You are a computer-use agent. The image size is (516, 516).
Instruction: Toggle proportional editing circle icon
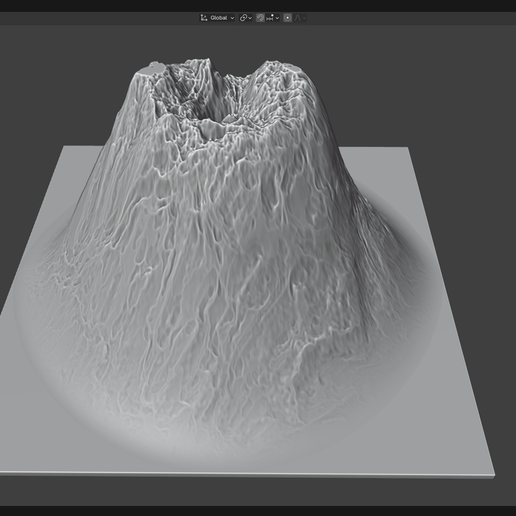(287, 18)
